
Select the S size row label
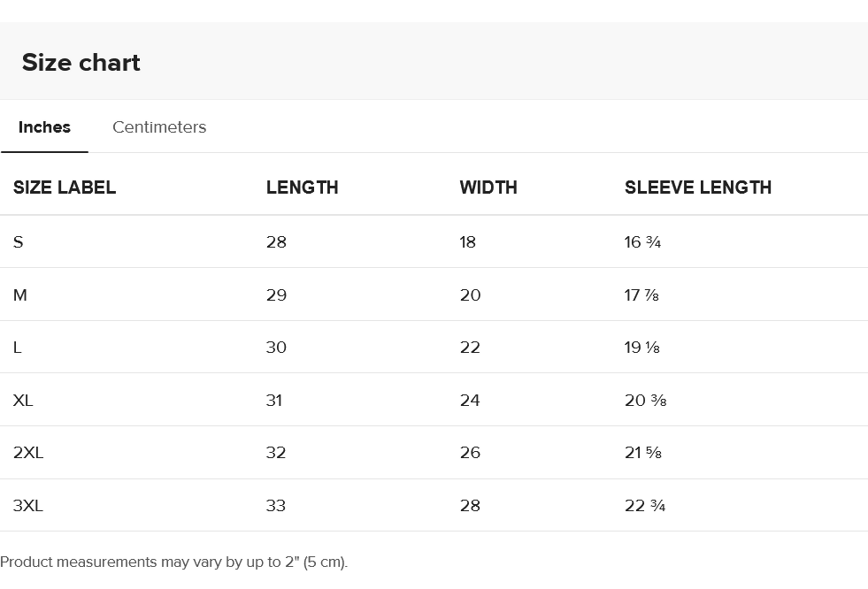(x=19, y=242)
